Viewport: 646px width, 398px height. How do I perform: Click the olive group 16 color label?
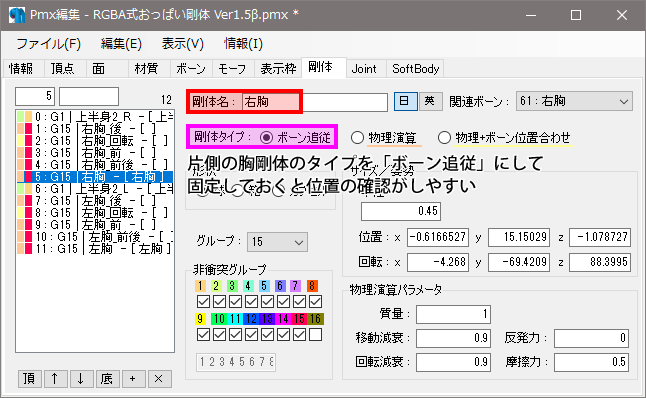click(316, 318)
